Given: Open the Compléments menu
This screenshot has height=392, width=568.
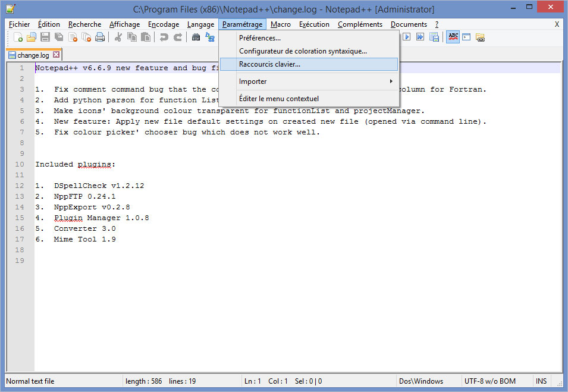Looking at the screenshot, I should (360, 24).
